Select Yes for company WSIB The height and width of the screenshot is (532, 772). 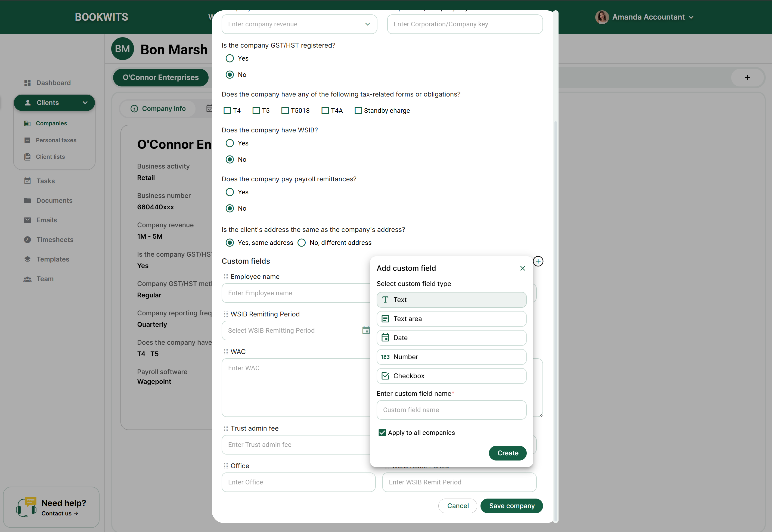point(230,143)
